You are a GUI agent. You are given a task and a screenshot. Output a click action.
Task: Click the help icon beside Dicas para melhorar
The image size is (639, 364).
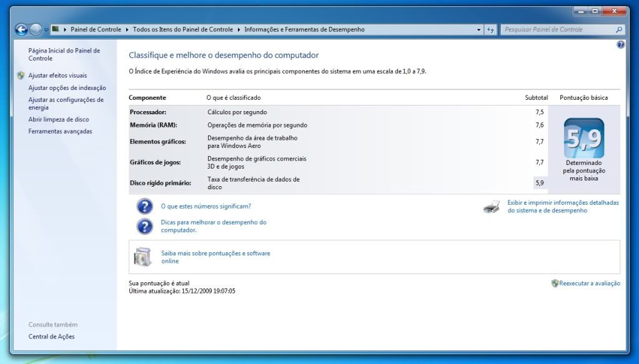[x=144, y=226]
